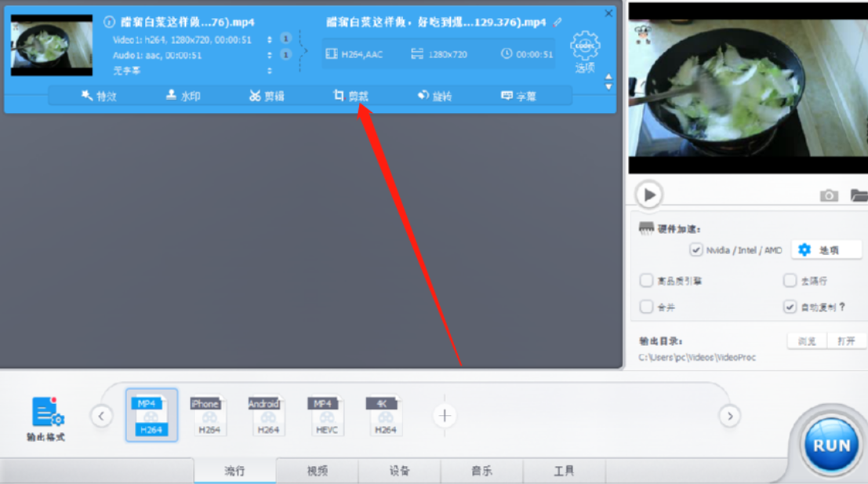The height and width of the screenshot is (484, 868).
Task: Move video item down in list
Action: pyautogui.click(x=608, y=87)
